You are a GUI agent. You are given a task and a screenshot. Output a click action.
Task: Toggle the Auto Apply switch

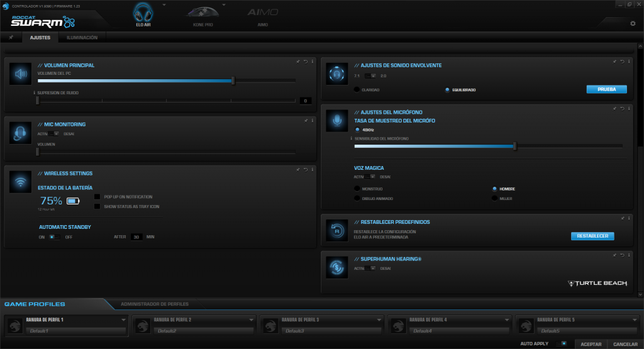point(561,344)
